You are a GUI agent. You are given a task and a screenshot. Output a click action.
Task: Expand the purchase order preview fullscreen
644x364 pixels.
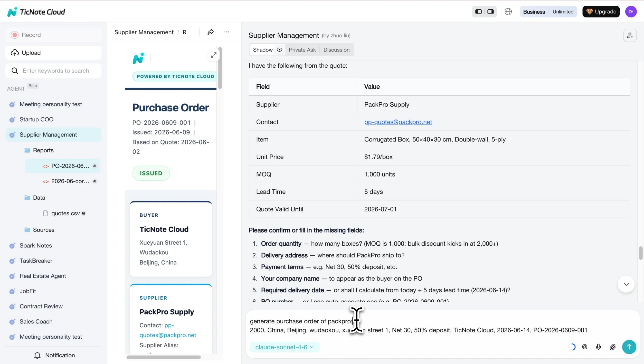pos(214,55)
